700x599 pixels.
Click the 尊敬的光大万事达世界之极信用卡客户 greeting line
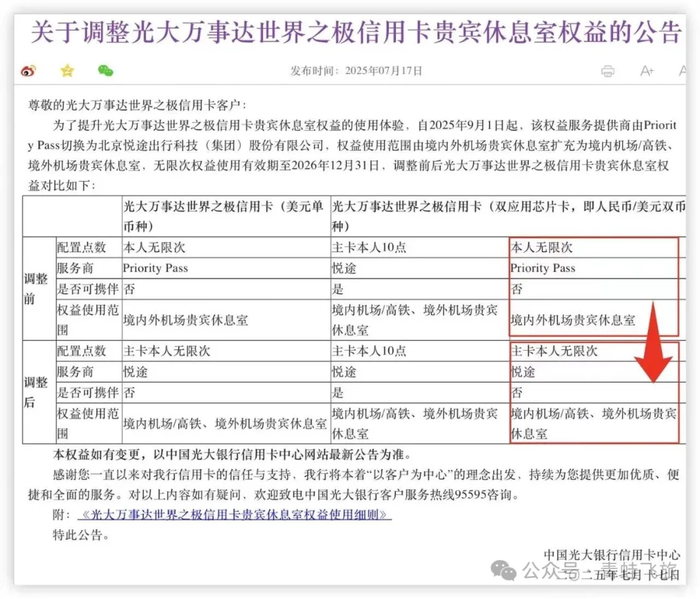[137, 104]
